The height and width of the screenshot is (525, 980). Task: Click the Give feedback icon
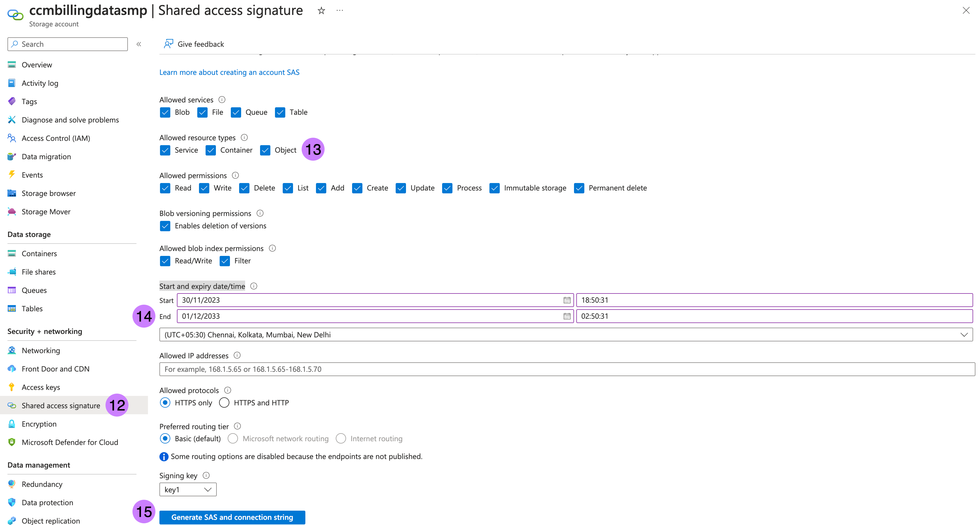coord(168,44)
